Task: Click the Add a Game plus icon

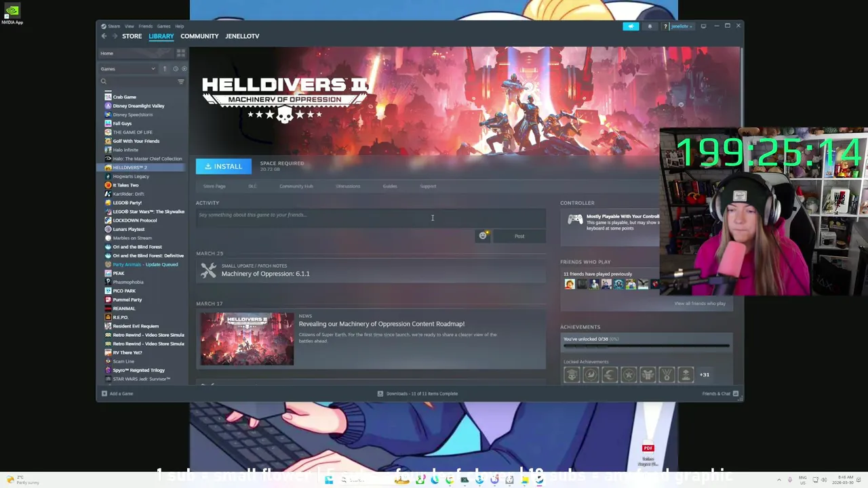Action: click(x=104, y=393)
